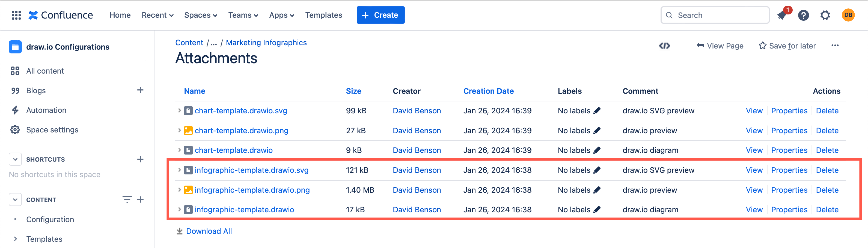
Task: Open the Spaces dropdown
Action: tap(201, 15)
